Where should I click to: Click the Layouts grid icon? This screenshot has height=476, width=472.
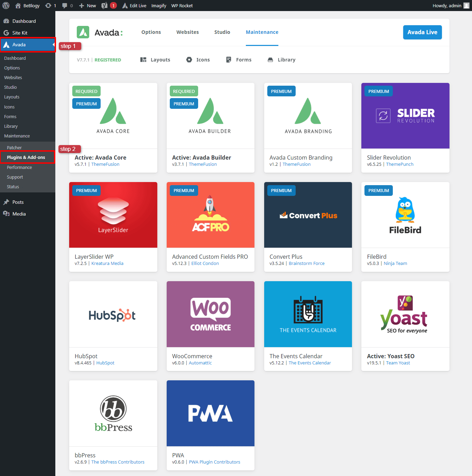pyautogui.click(x=143, y=60)
